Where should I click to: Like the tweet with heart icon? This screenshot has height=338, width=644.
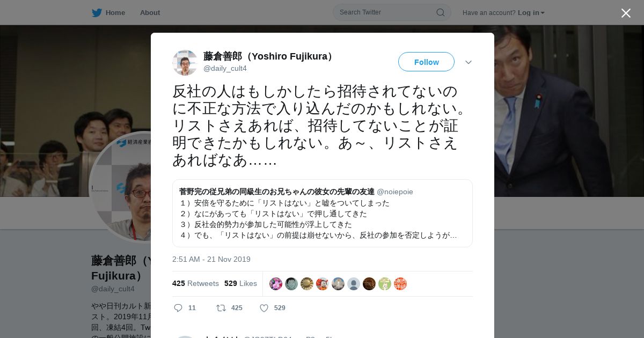(x=264, y=308)
